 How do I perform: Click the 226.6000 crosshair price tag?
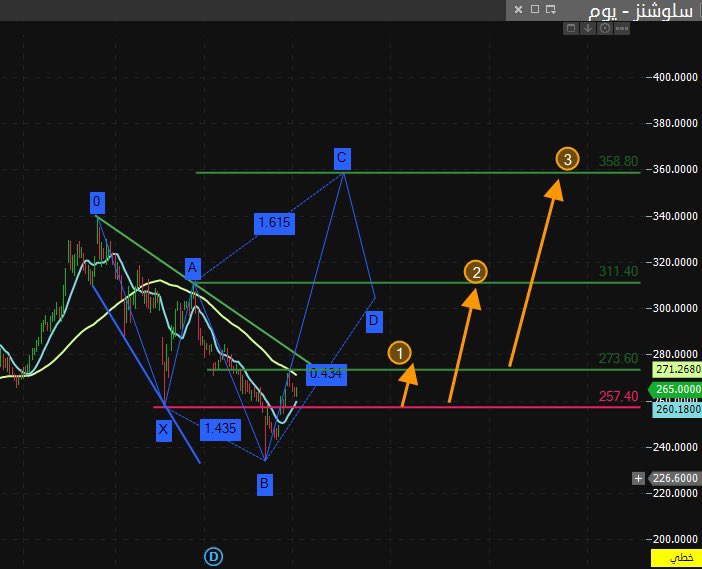point(675,478)
